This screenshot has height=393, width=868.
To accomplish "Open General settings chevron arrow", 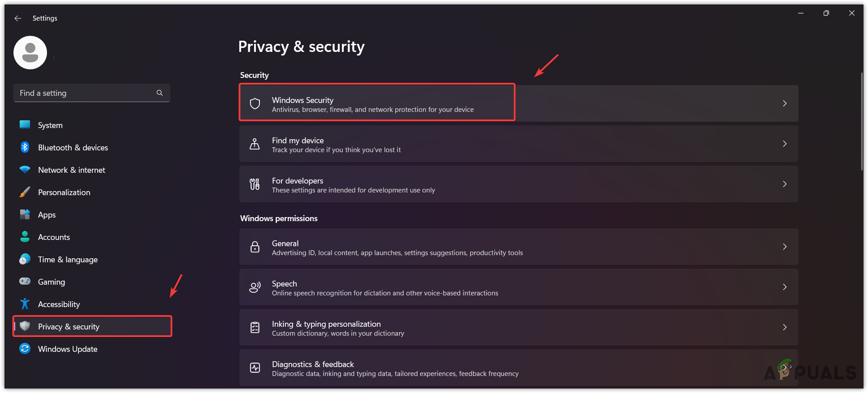I will 784,247.
